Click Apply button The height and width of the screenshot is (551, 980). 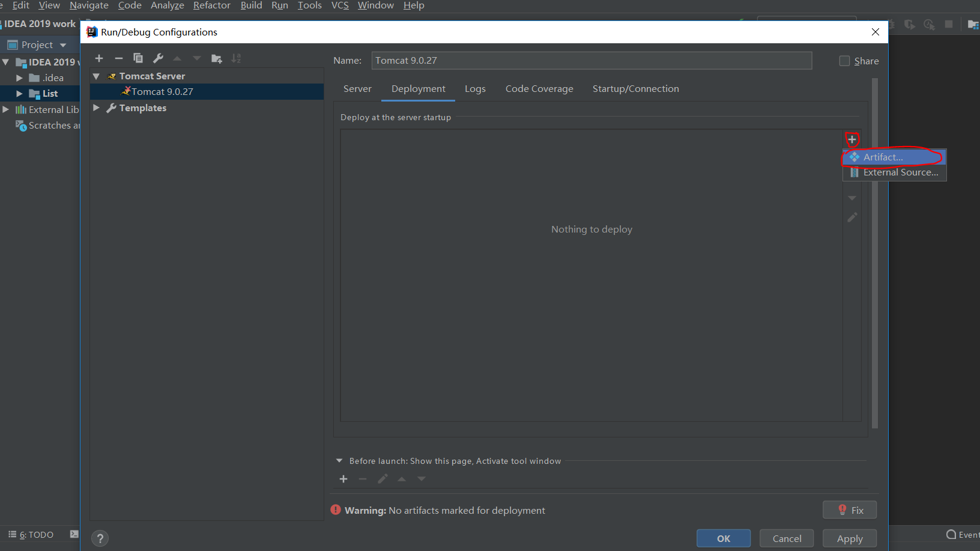(x=850, y=538)
